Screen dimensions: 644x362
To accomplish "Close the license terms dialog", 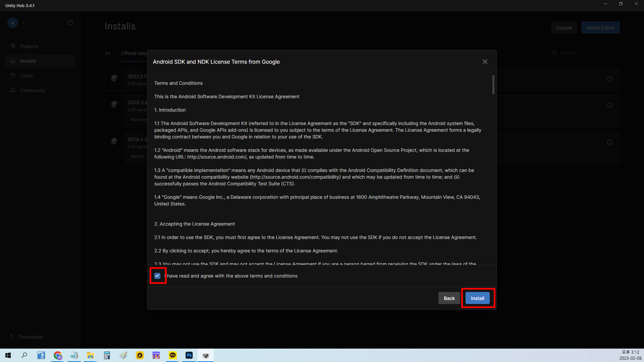I will (485, 62).
